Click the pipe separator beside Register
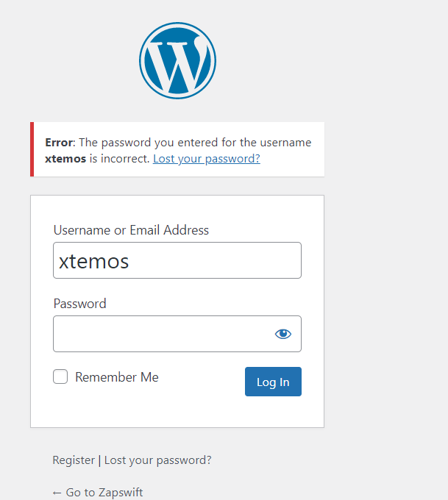Image resolution: width=448 pixels, height=500 pixels. [x=99, y=460]
